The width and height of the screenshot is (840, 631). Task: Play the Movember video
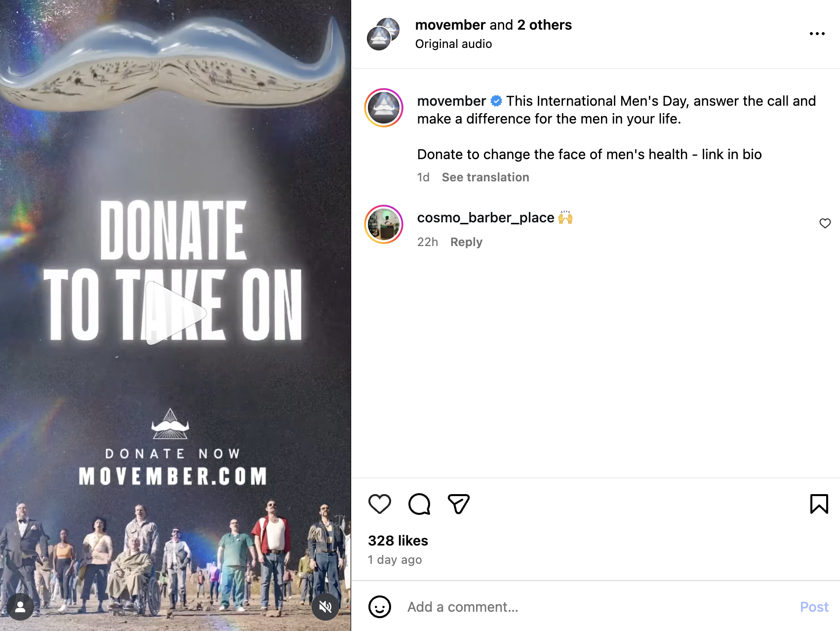pos(175,313)
